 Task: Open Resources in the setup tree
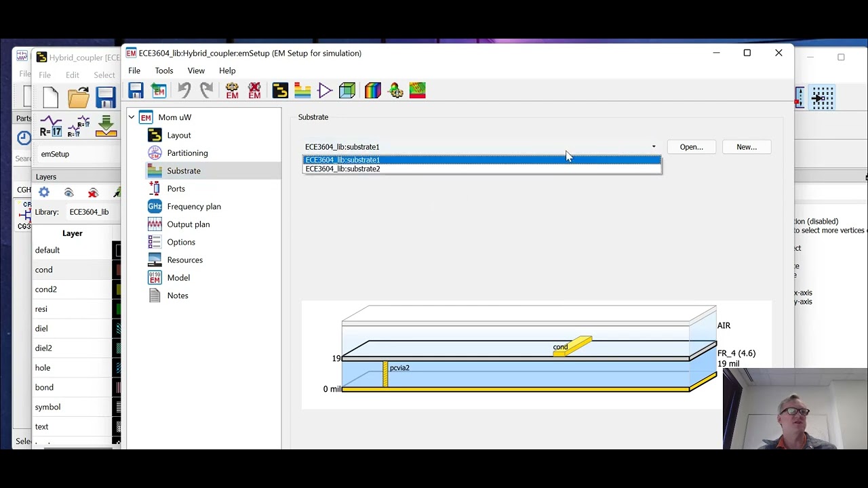[184, 260]
